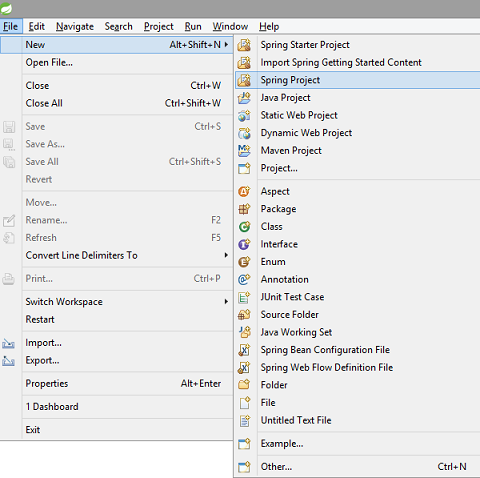The width and height of the screenshot is (480, 478).
Task: Select Static Web Project label
Action: [x=299, y=115]
